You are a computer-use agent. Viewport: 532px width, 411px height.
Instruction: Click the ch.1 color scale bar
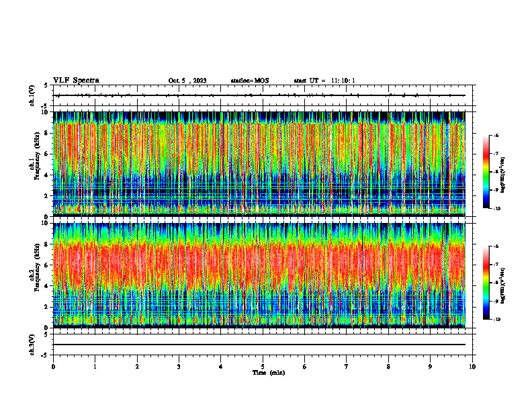[486, 172]
